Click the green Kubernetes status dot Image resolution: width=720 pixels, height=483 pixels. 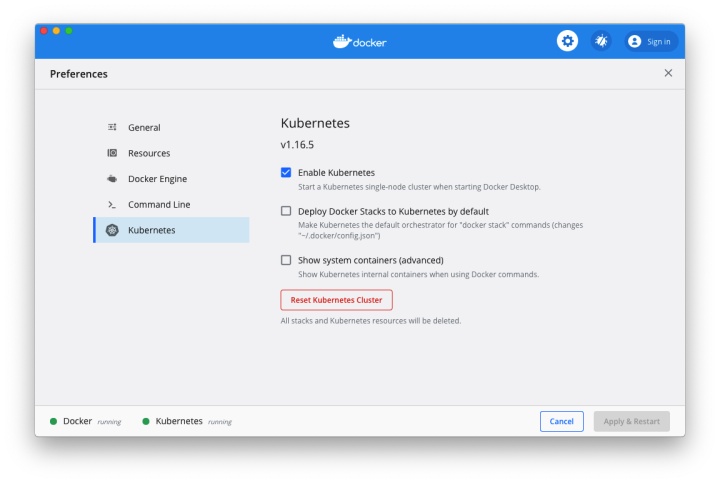pos(146,421)
